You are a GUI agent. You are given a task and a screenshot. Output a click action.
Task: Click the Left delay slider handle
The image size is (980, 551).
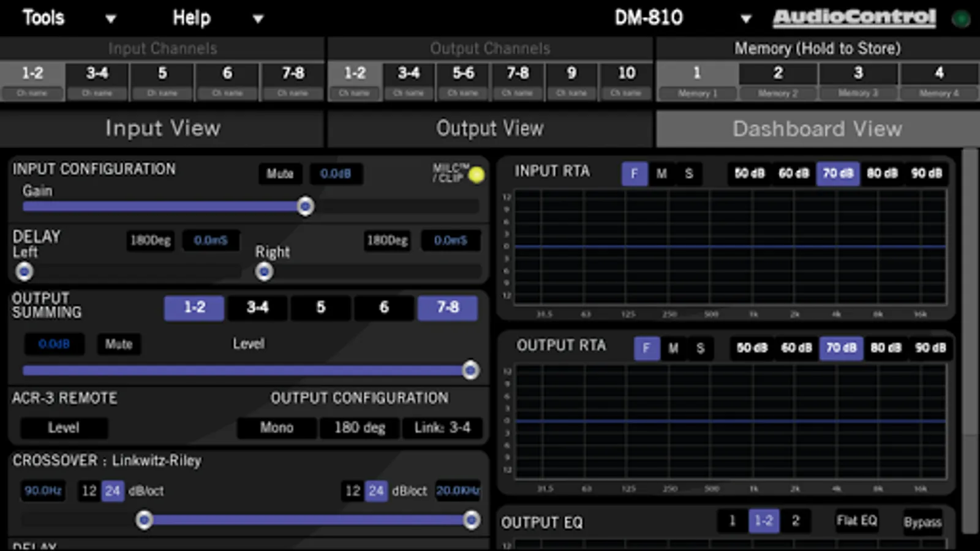click(24, 271)
